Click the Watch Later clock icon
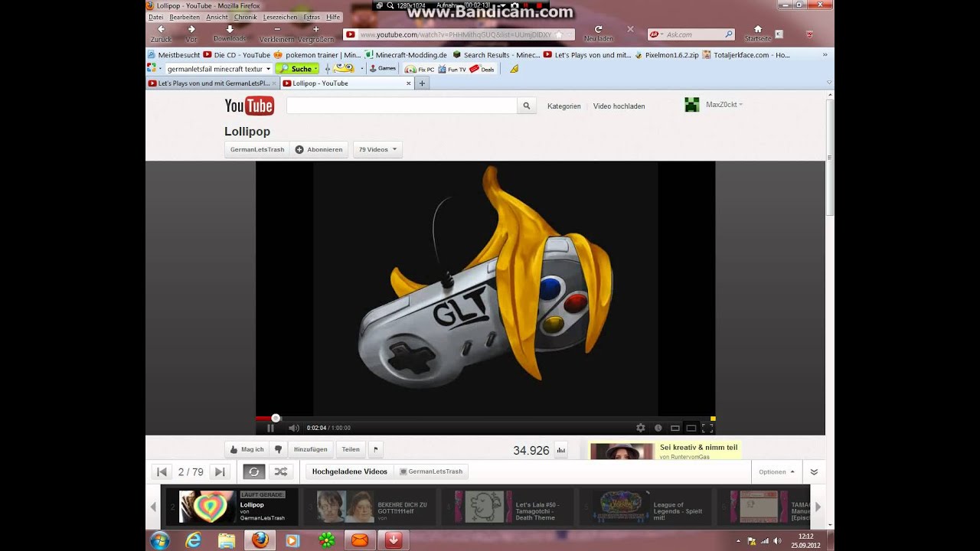Viewport: 980px width, 551px height. tap(658, 428)
